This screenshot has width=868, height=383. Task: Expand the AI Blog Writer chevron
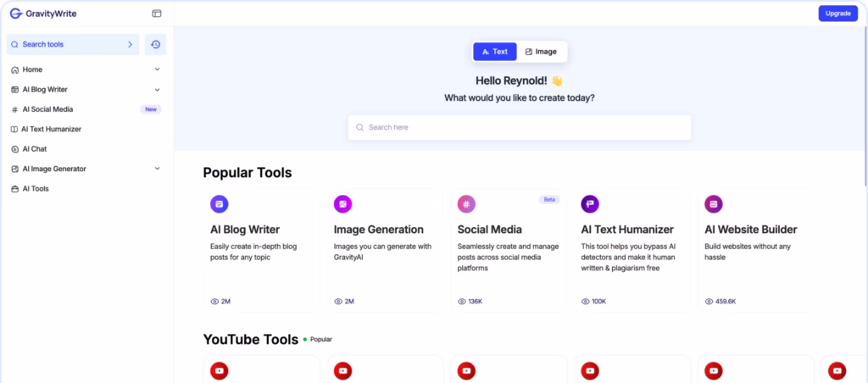coord(157,90)
